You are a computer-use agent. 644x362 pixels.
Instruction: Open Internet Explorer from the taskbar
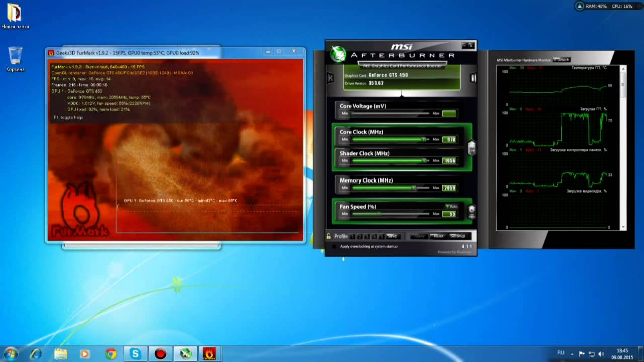click(x=36, y=354)
